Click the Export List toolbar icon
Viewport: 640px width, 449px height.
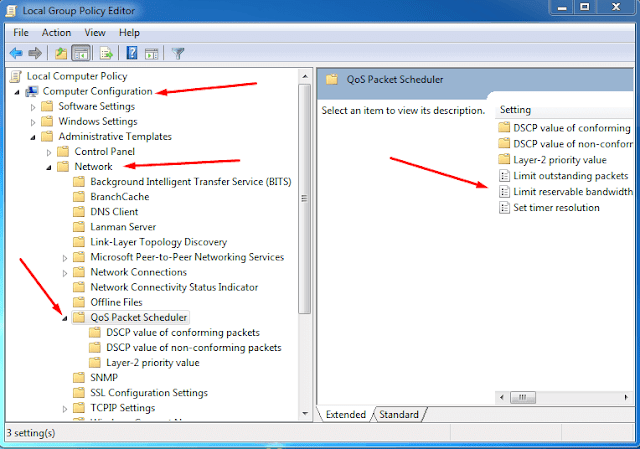coord(106,53)
